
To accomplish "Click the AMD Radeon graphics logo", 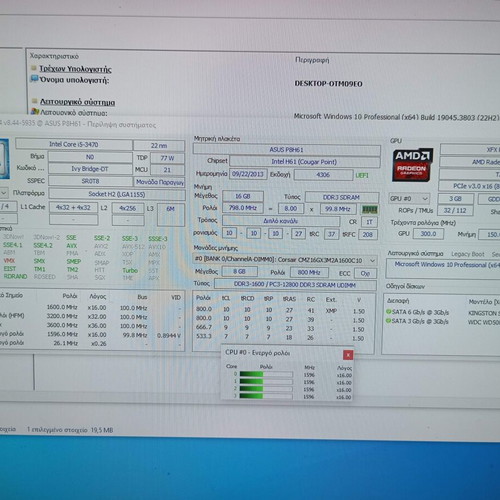I will click(x=413, y=165).
